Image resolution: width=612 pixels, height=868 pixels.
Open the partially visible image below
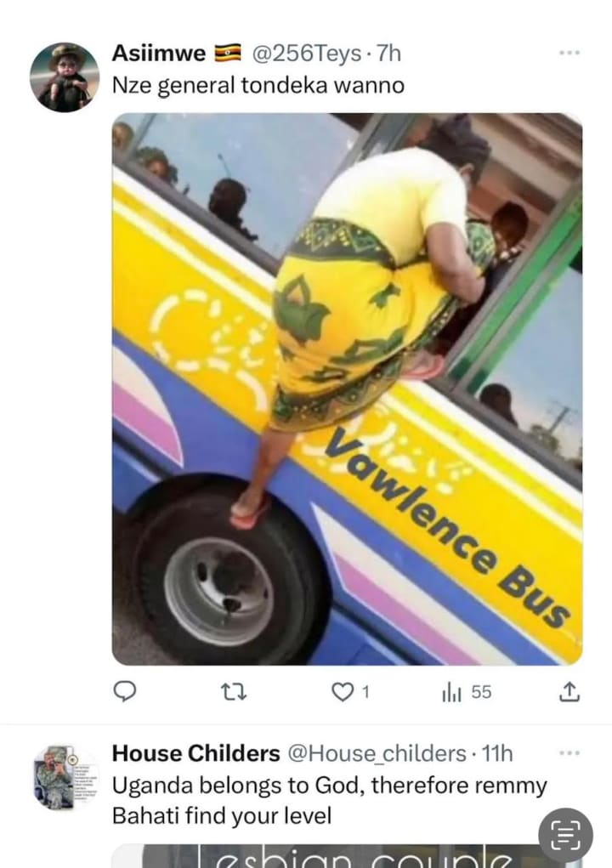coord(347,856)
